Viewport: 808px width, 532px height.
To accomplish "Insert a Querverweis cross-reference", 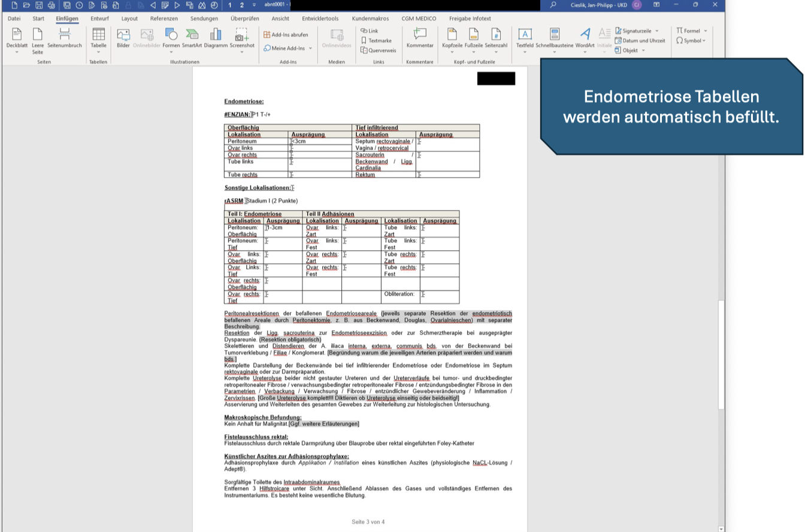I will click(379, 50).
